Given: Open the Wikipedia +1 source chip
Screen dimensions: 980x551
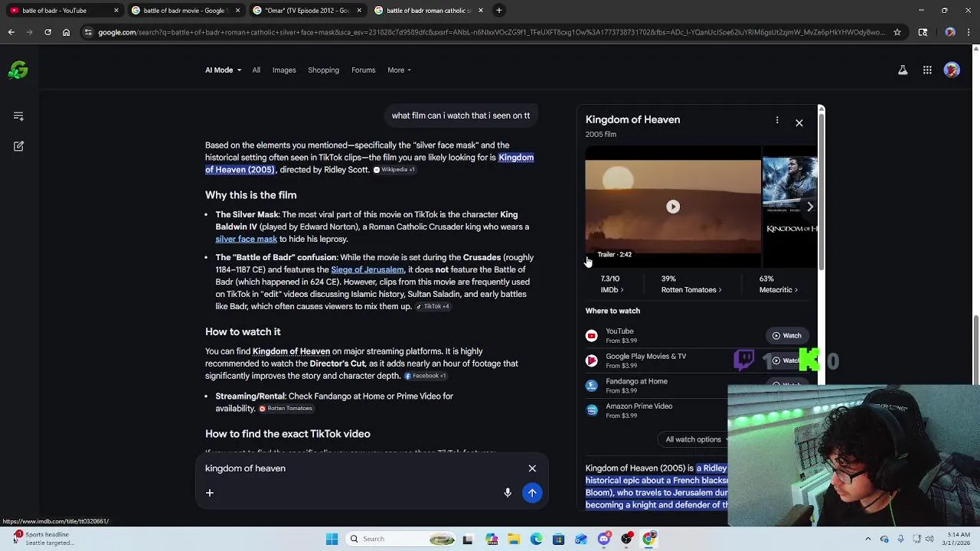Looking at the screenshot, I should point(394,170).
